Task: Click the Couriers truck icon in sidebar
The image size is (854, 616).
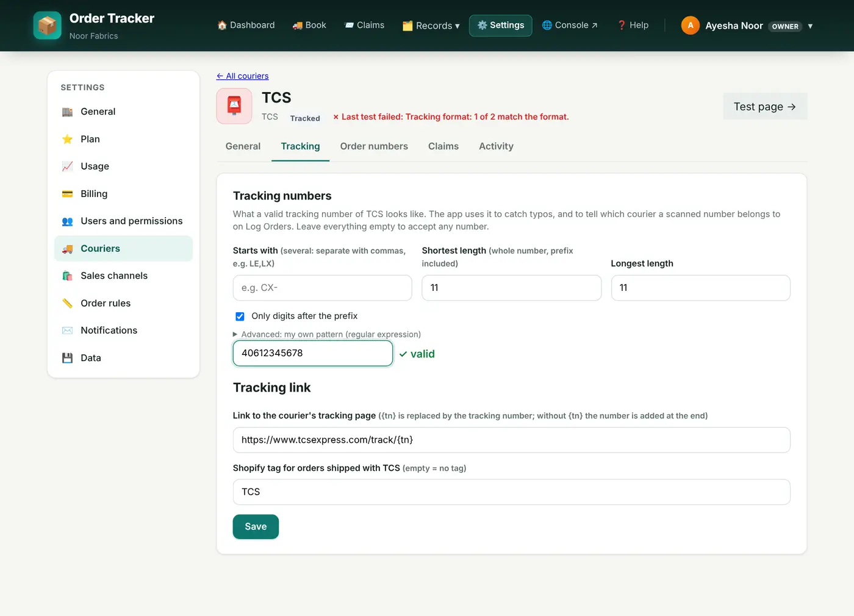Action: point(68,249)
